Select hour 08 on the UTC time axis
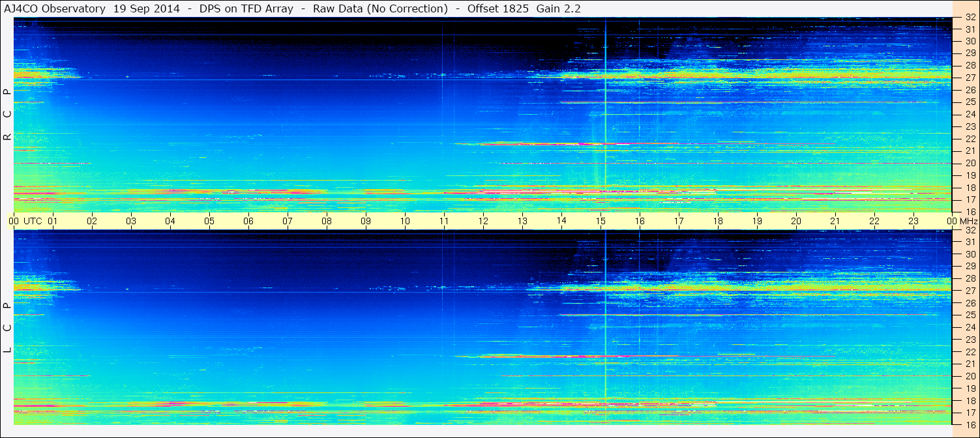 pyautogui.click(x=327, y=221)
